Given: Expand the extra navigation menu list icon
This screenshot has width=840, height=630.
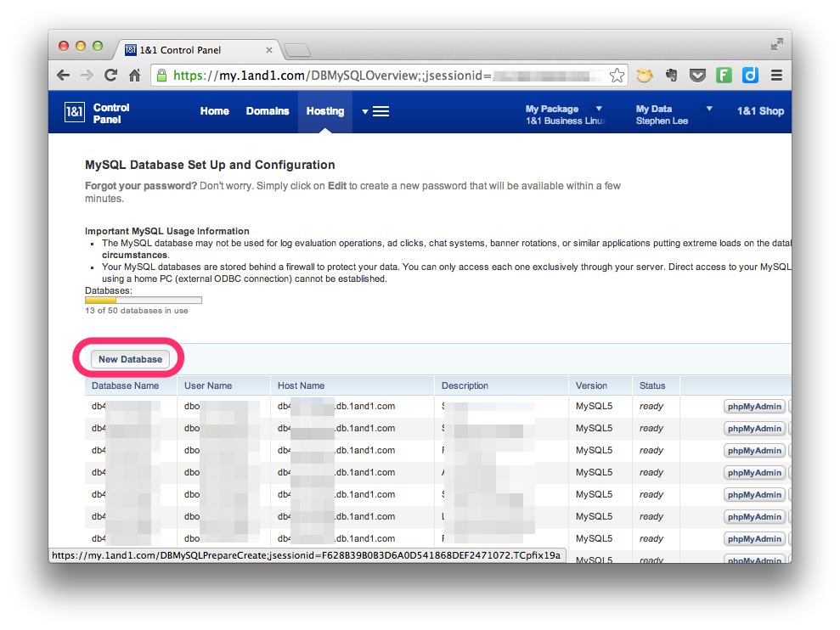Looking at the screenshot, I should click(375, 111).
